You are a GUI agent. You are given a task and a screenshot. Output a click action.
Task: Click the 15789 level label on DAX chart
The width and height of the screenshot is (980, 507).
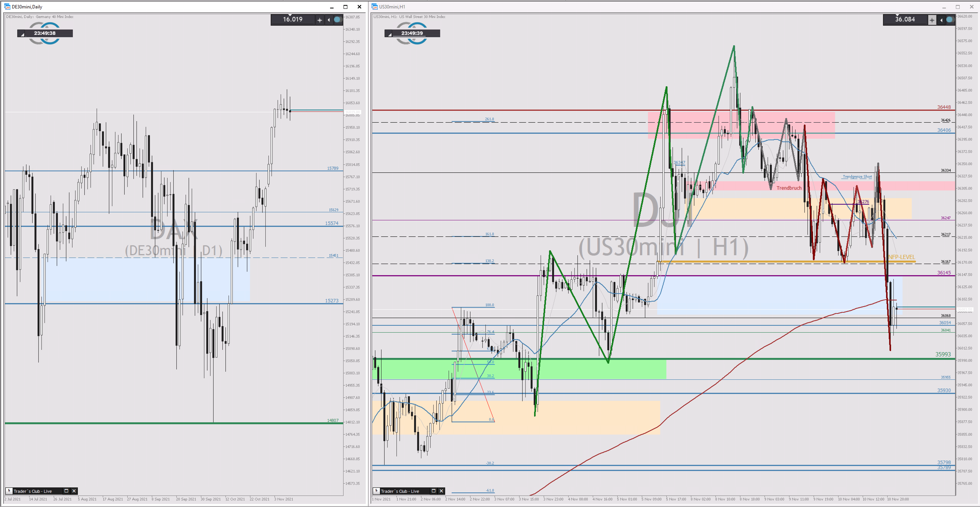pos(332,168)
